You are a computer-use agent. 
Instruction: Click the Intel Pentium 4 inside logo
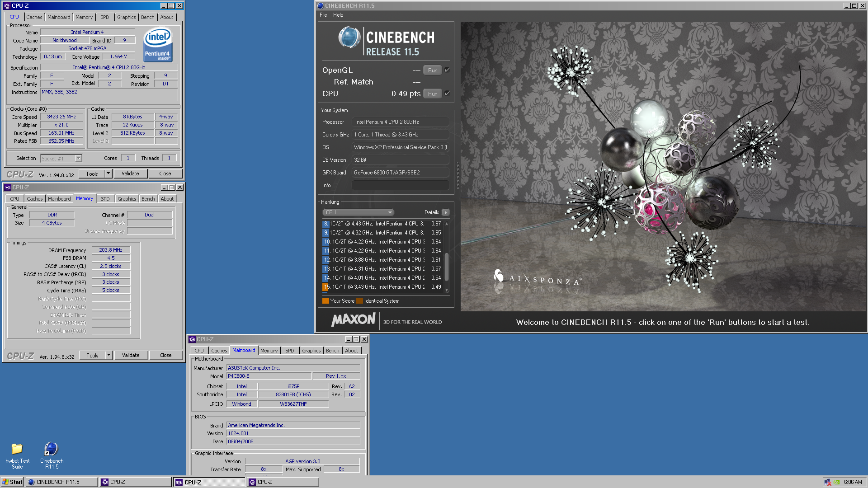pos(158,45)
